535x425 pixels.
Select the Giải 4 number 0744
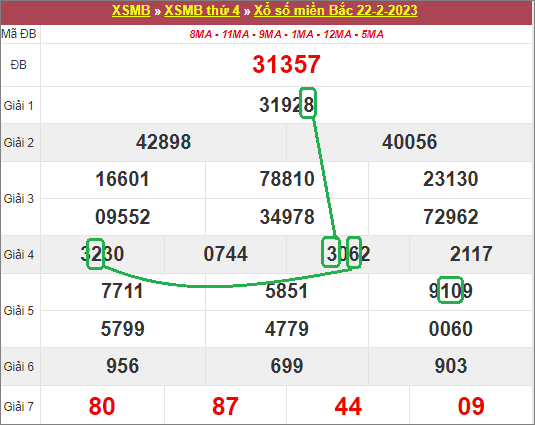coord(226,254)
